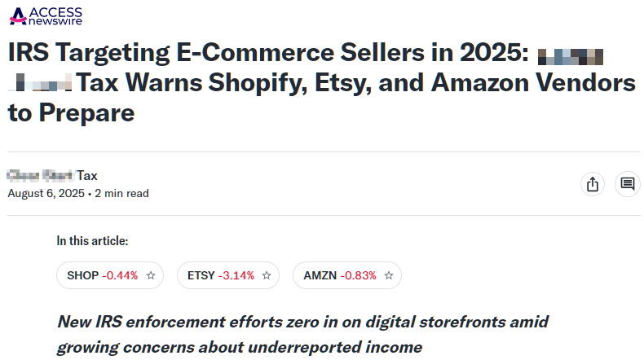The image size is (644, 360).
Task: Click the author name ending in Tax
Action: (x=52, y=176)
